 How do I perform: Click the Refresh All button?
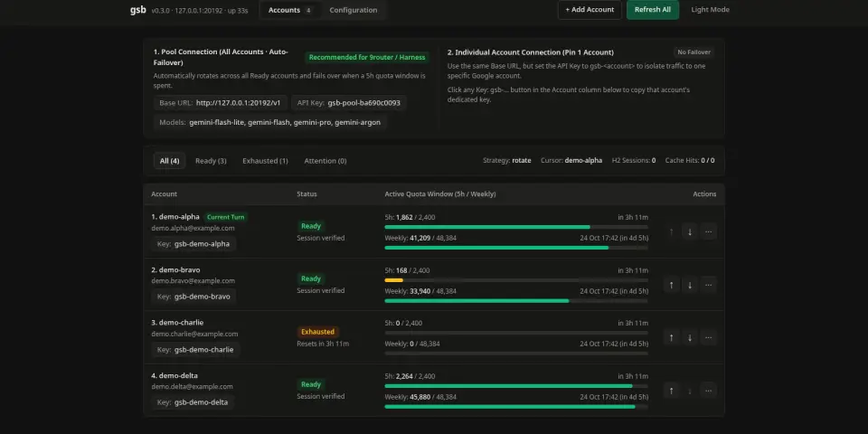tap(653, 10)
